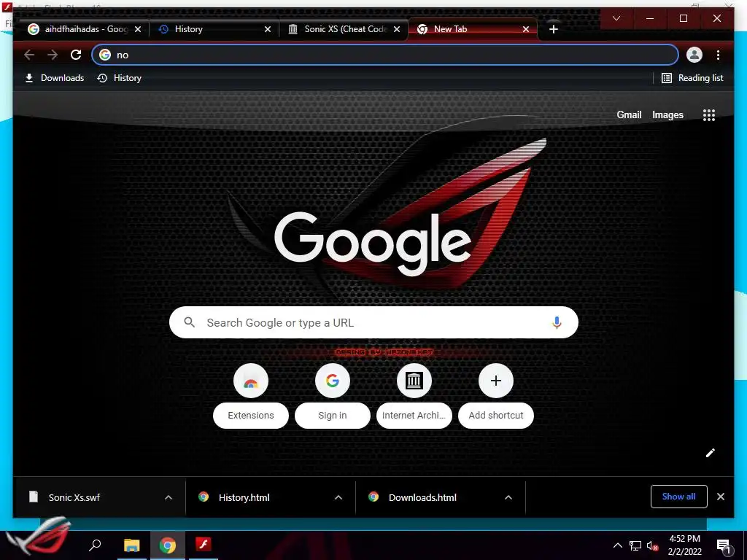Open Downloads bookmark
The height and width of the screenshot is (560, 747).
[54, 77]
